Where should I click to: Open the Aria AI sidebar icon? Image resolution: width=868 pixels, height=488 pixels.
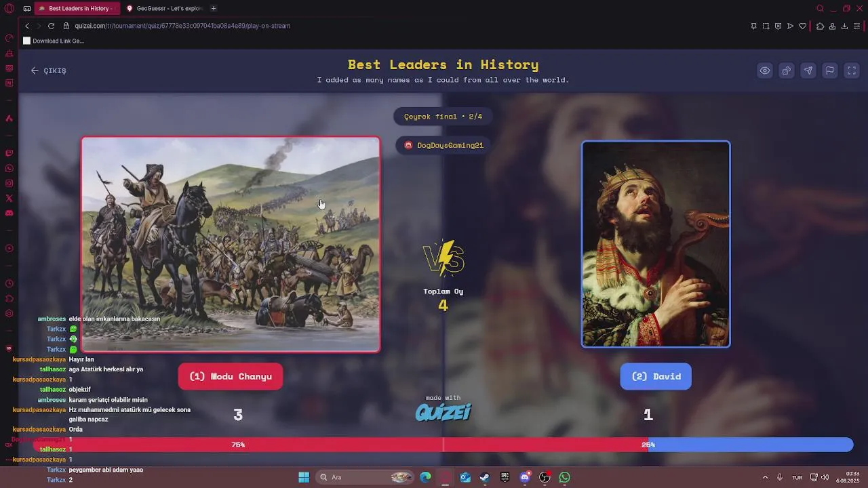point(9,118)
